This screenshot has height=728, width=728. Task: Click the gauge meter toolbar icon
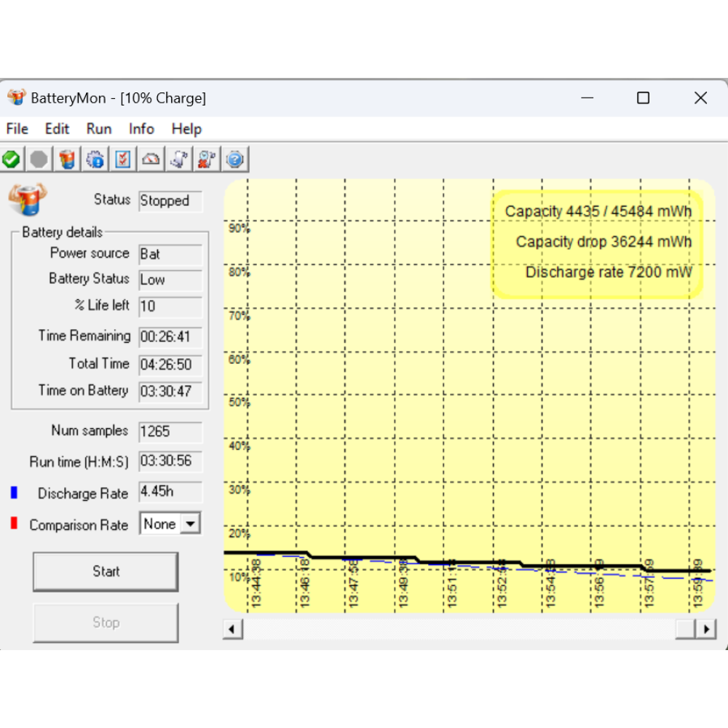151,159
